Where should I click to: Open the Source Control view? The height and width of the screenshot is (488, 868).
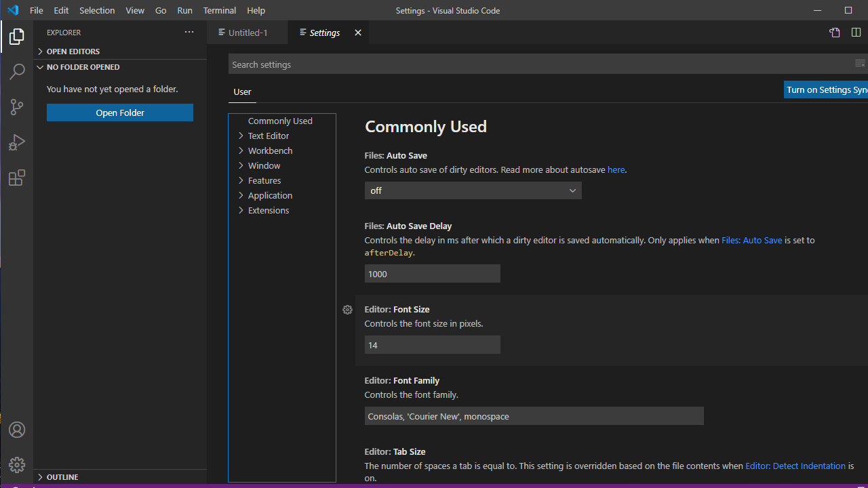16,107
